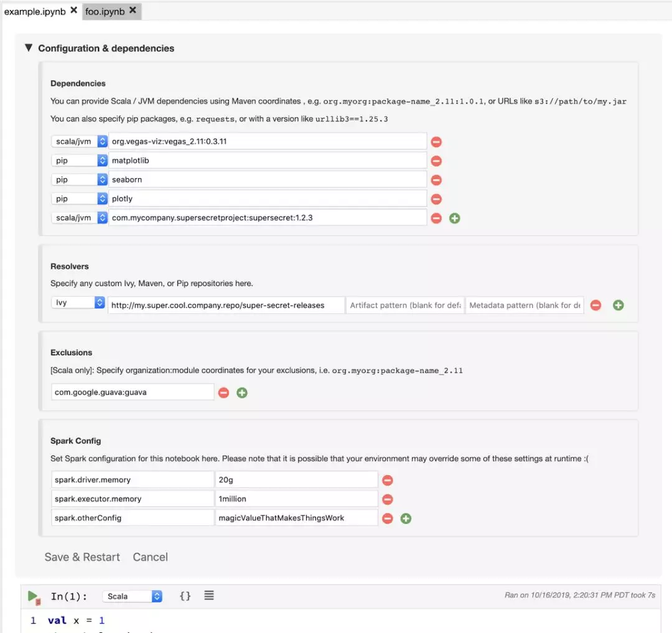Screen dimensions: 672x633
Task: Remove the spark.driver.memory config row
Action: (x=388, y=481)
